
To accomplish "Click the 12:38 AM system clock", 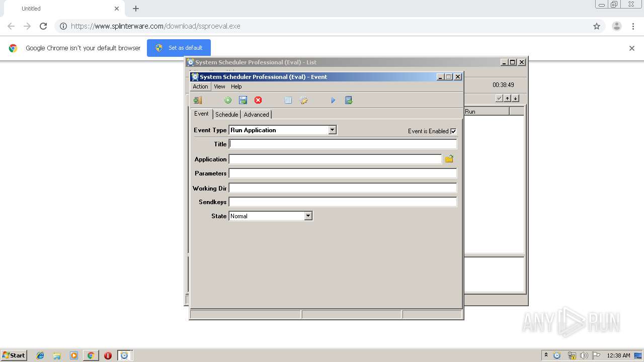I will [618, 355].
